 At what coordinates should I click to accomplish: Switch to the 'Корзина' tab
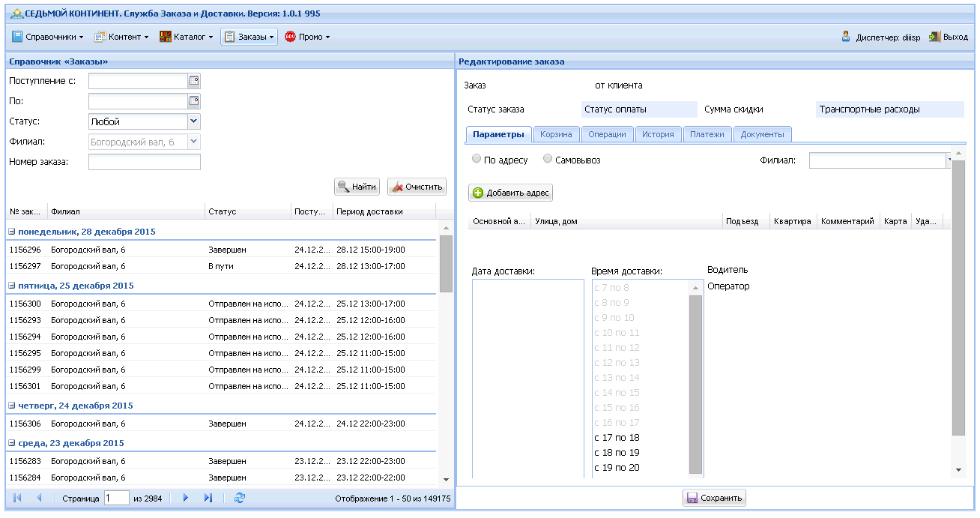(x=557, y=134)
